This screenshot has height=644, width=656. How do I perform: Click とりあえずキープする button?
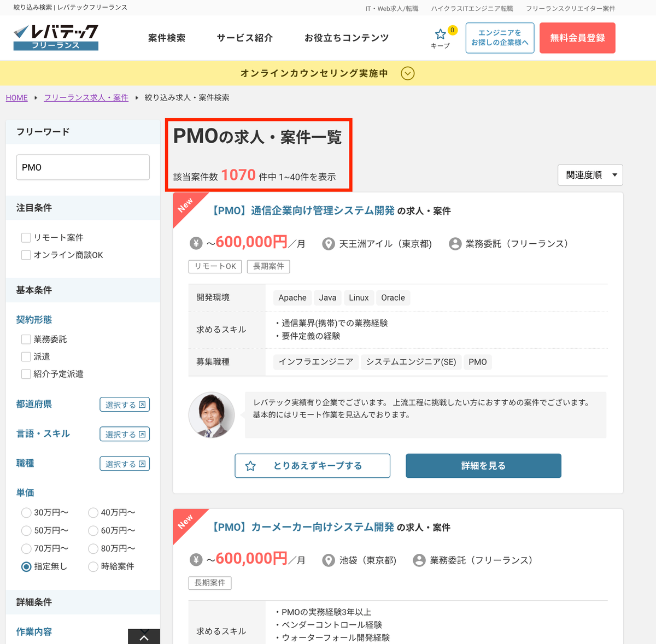313,466
